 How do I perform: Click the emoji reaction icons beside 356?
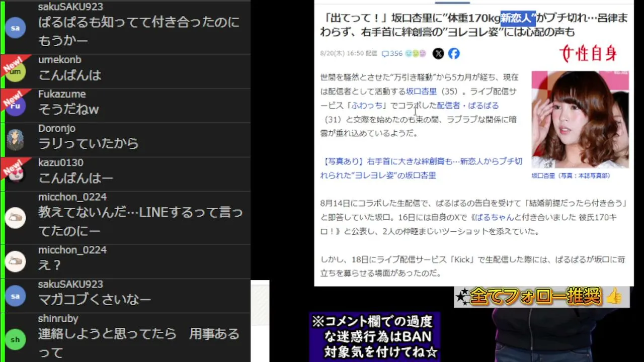416,53
